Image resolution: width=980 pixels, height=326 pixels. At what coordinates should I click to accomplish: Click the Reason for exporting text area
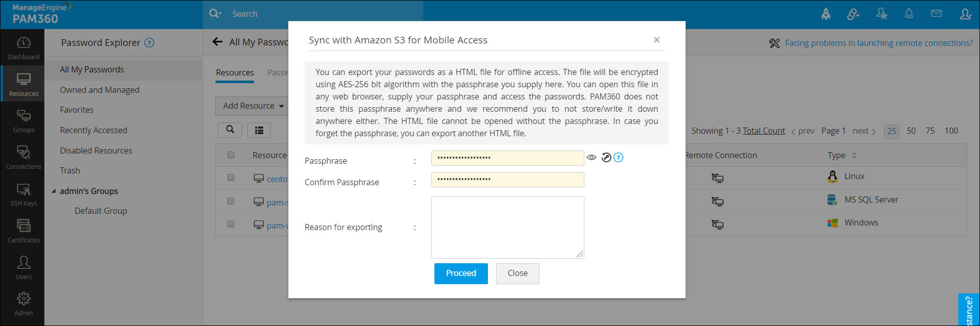(x=507, y=227)
